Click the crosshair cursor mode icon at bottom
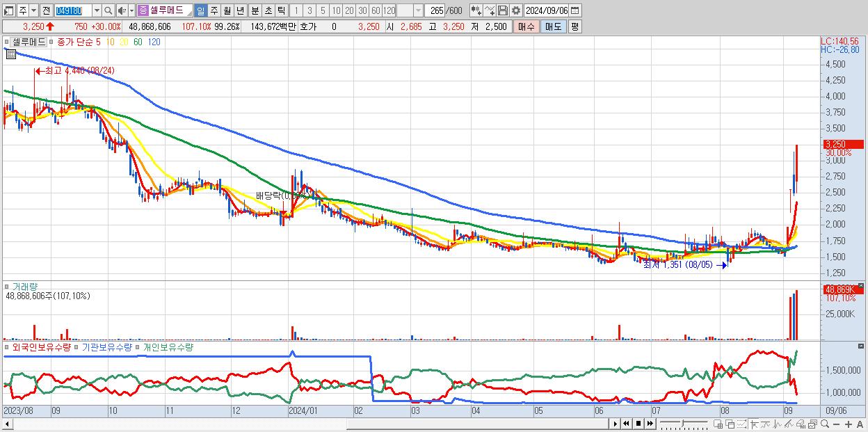 coord(754,424)
